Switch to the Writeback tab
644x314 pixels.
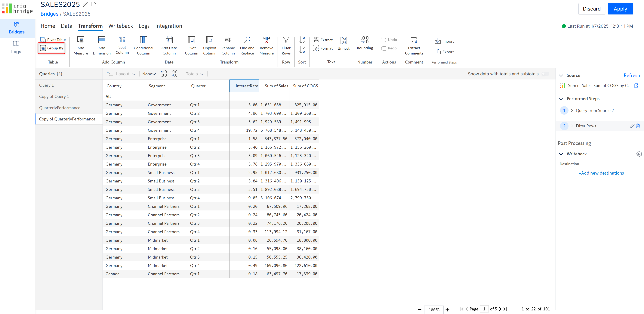[x=121, y=26]
